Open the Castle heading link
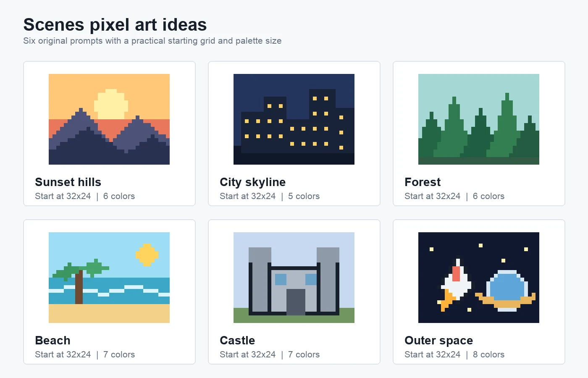 click(237, 341)
